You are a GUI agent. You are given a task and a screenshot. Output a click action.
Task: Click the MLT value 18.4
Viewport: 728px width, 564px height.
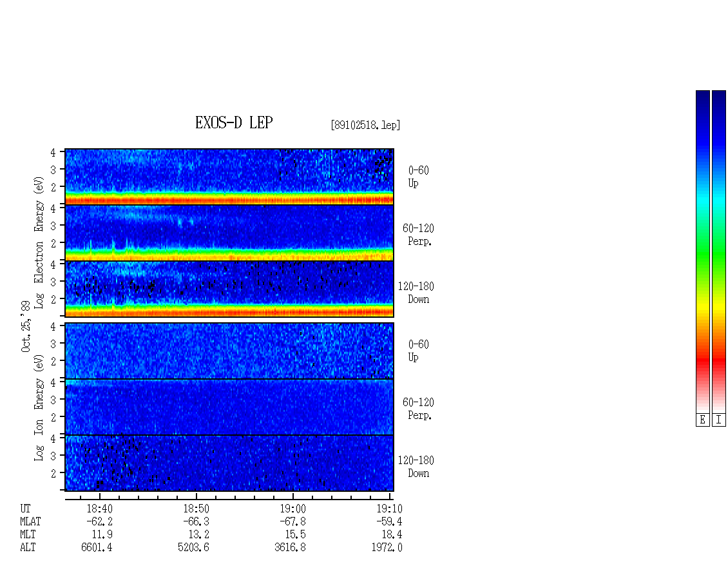(392, 535)
